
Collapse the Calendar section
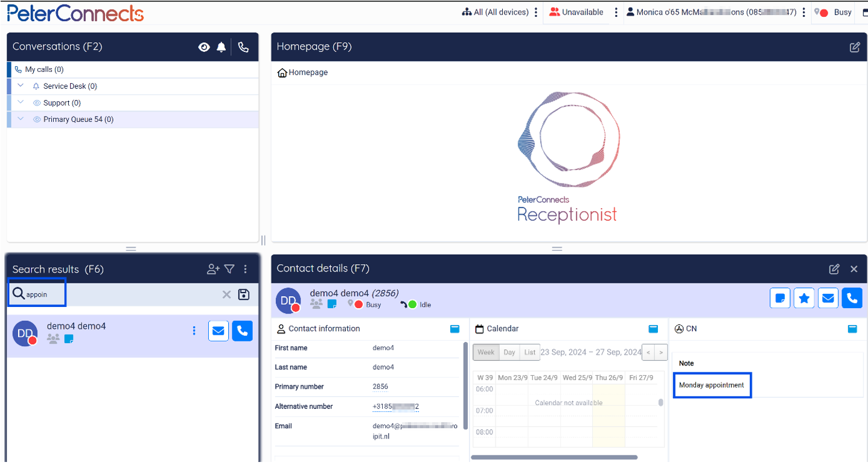coord(653,329)
